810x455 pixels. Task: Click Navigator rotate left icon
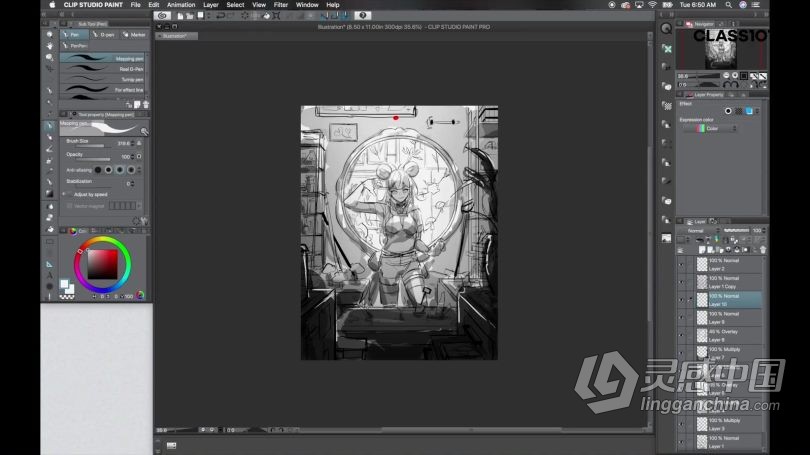tap(726, 84)
